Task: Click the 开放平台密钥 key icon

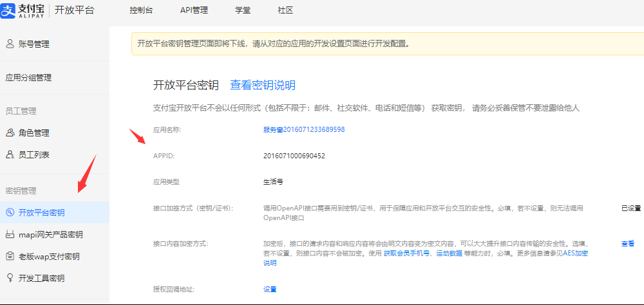Action: pyautogui.click(x=10, y=213)
